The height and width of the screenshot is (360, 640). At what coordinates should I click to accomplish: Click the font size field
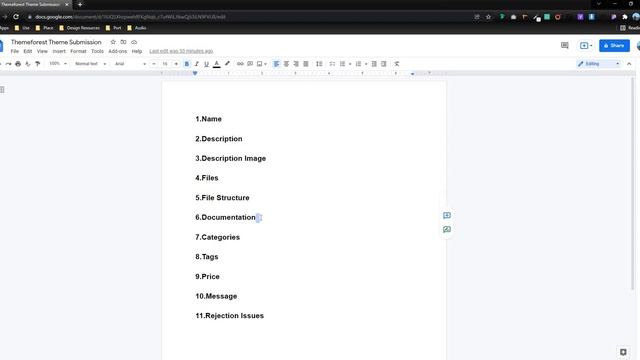tap(165, 64)
